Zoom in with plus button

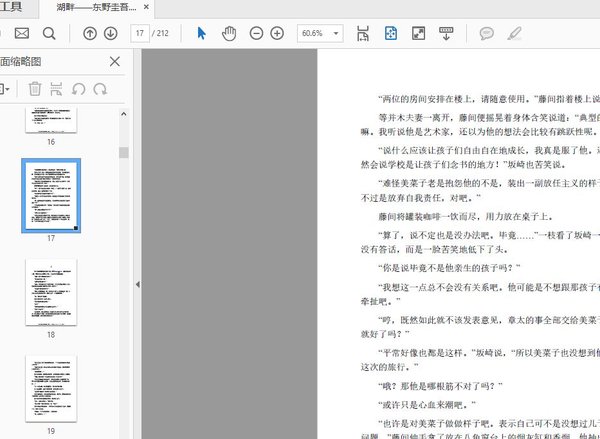(277, 33)
